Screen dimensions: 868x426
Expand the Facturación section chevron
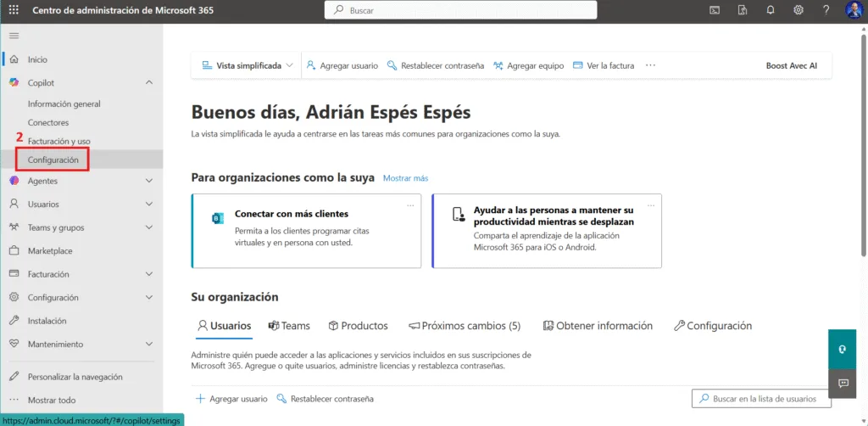(x=149, y=273)
